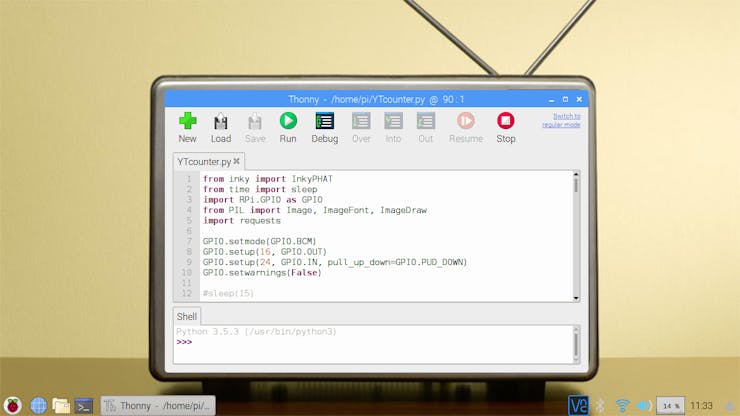Close the Thonny window
This screenshot has height=416, width=740.
click(579, 100)
